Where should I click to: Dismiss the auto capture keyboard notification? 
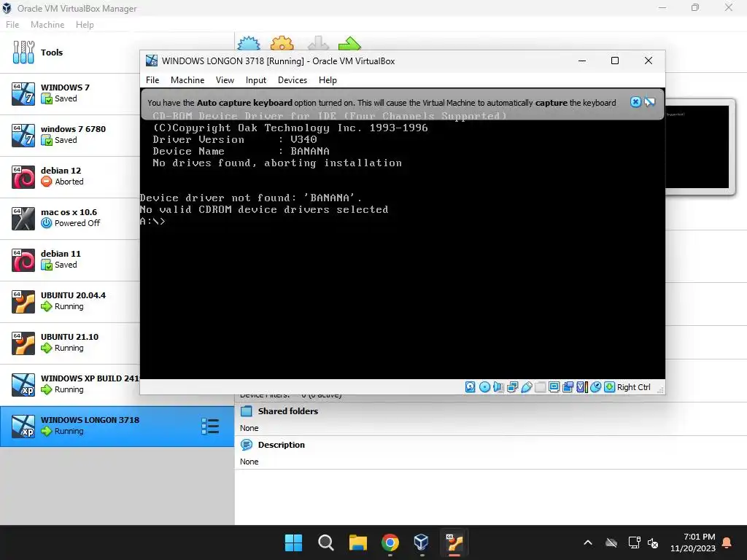tap(635, 102)
